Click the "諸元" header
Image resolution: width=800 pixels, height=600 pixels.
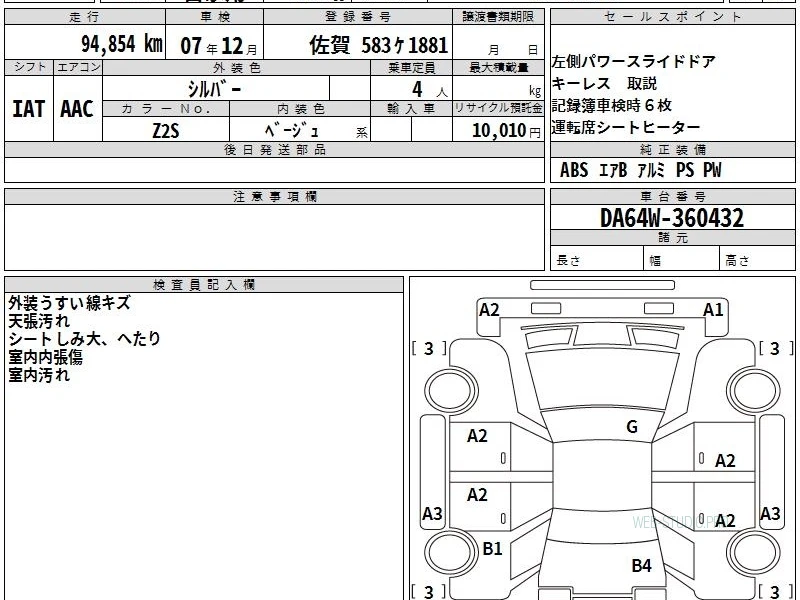pyautogui.click(x=672, y=238)
